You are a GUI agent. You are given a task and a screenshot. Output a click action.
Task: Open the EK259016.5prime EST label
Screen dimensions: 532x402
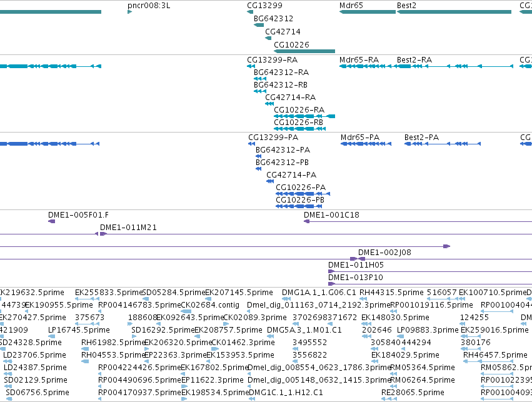click(x=494, y=331)
